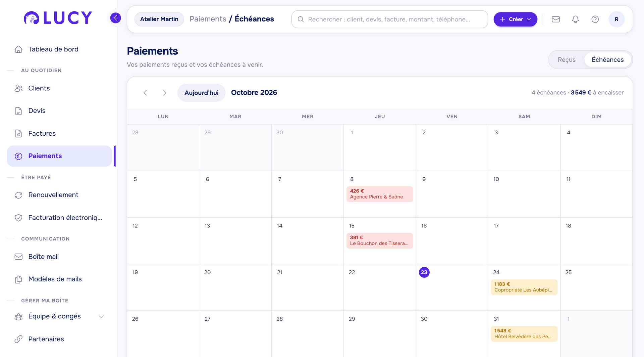Image resolution: width=644 pixels, height=357 pixels.
Task: Select day 16 cell in the calendar
Action: [x=452, y=241]
